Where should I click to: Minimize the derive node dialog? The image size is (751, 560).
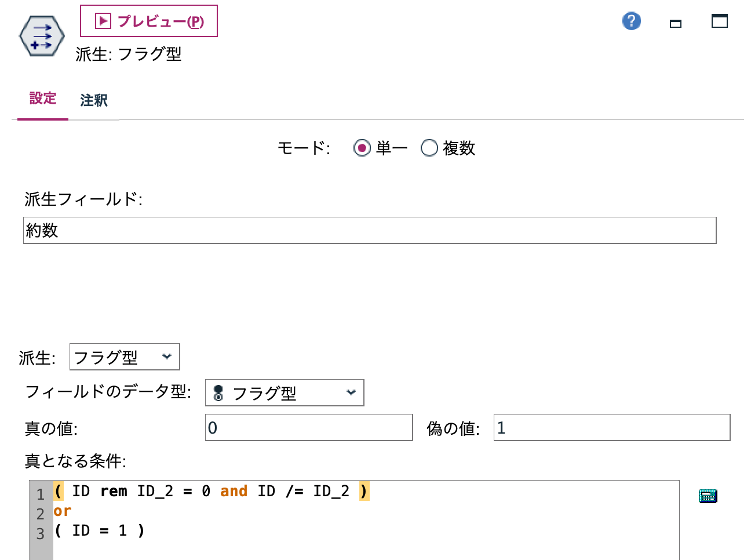[x=676, y=24]
